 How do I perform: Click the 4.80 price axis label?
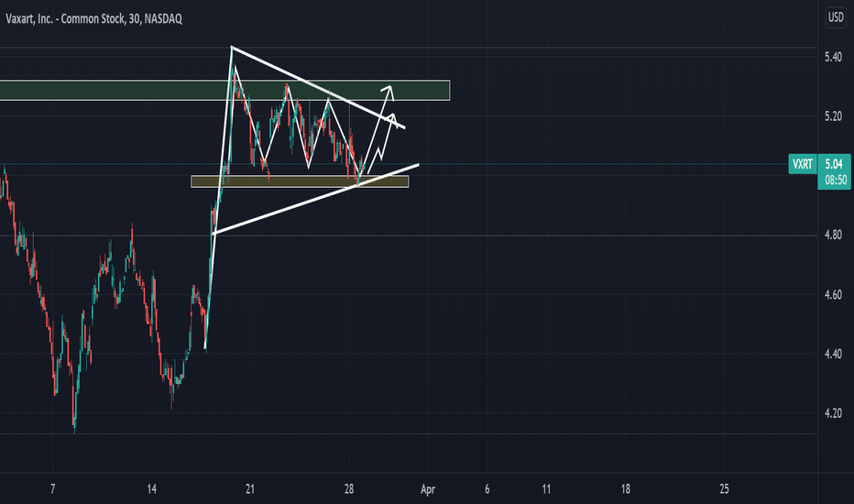click(x=833, y=235)
